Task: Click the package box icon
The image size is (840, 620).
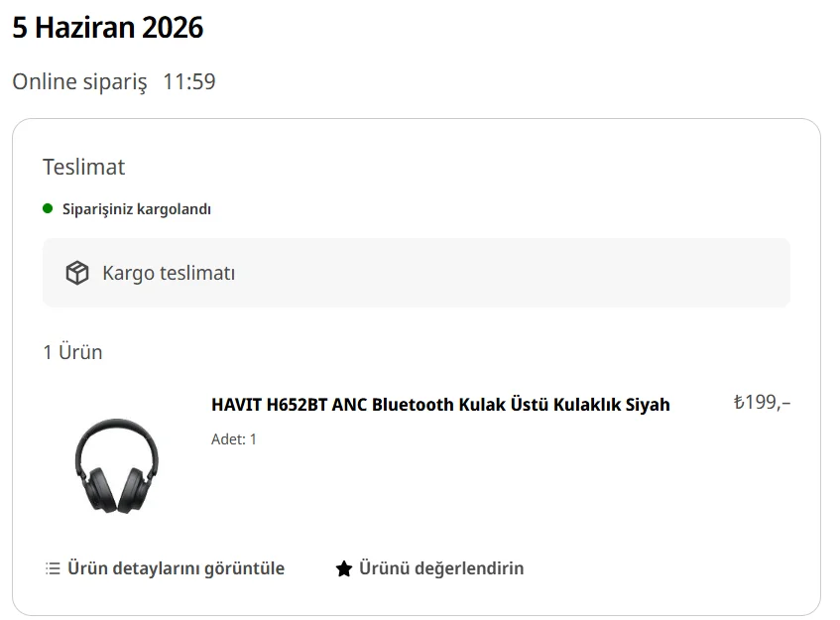Action: click(x=77, y=273)
